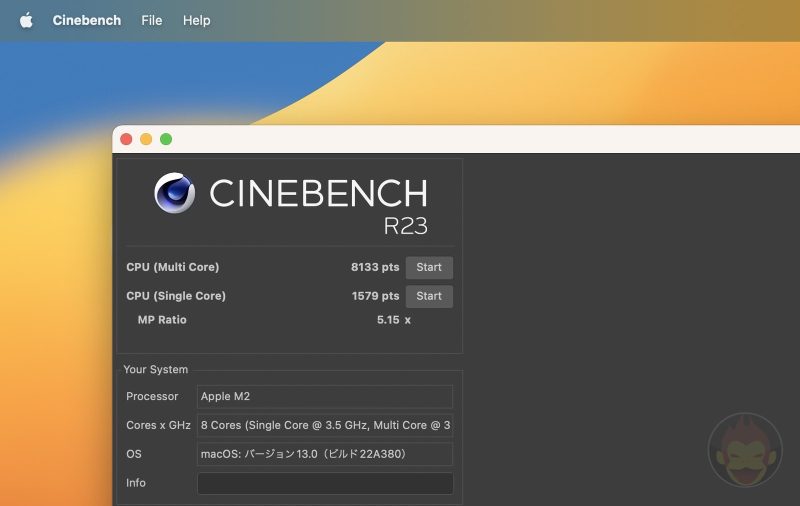Open the Help menu
This screenshot has height=506, width=800.
point(196,20)
